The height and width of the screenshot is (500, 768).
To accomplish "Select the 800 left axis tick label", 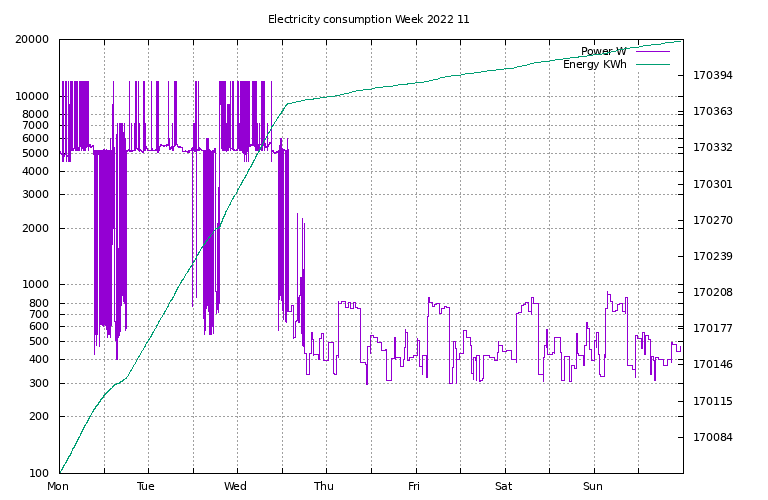I will pyautogui.click(x=39, y=303).
